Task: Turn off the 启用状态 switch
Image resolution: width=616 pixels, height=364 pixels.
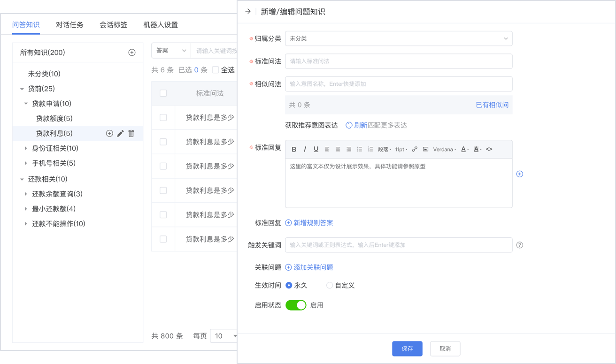Action: click(296, 305)
